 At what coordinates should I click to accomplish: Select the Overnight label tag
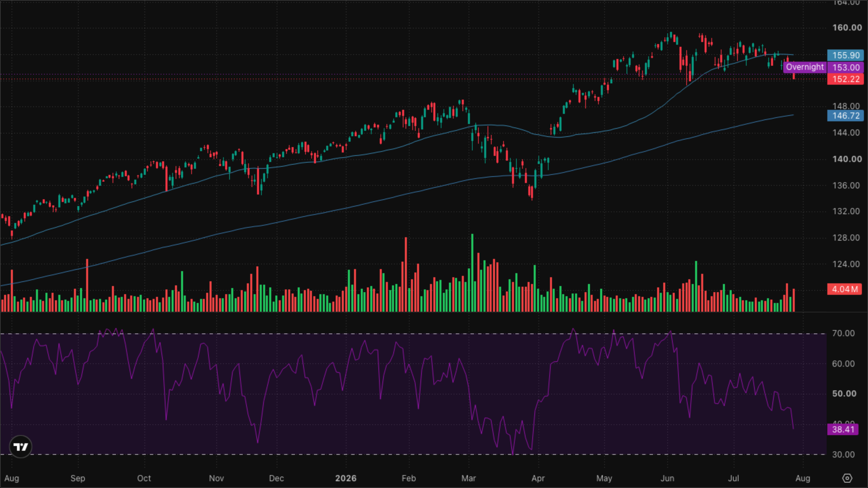[x=805, y=67]
